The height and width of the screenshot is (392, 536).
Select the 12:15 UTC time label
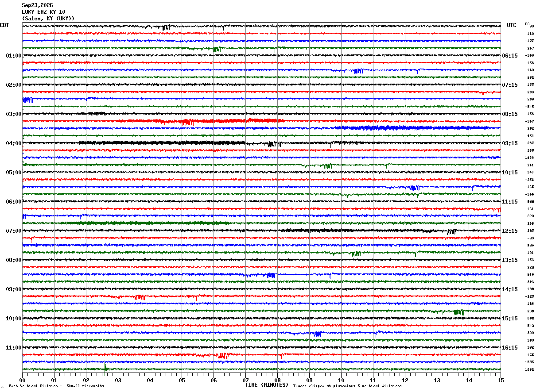point(510,231)
